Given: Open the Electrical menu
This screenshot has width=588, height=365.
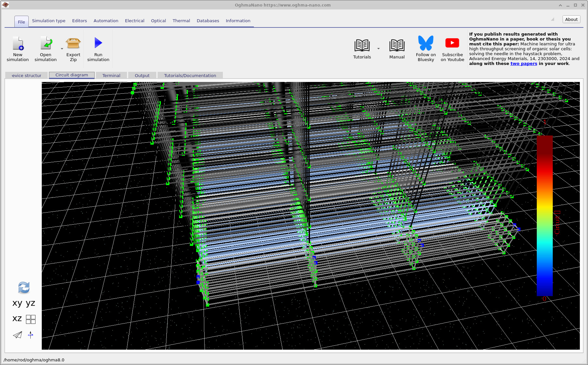Looking at the screenshot, I should pyautogui.click(x=134, y=21).
